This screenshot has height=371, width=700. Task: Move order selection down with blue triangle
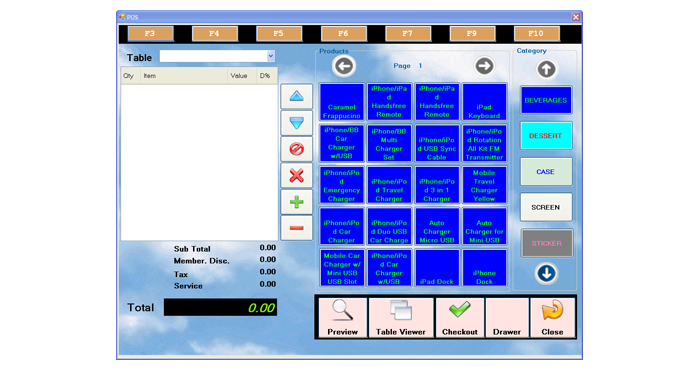pyautogui.click(x=296, y=122)
